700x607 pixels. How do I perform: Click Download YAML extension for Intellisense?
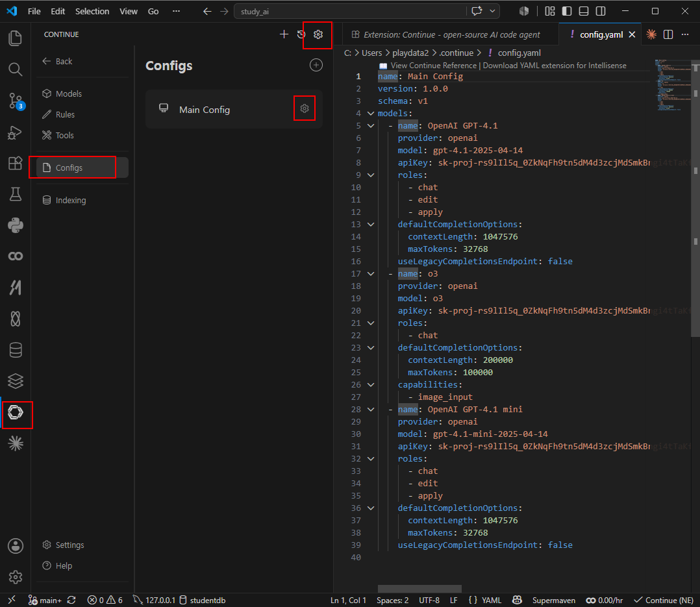[x=555, y=66]
